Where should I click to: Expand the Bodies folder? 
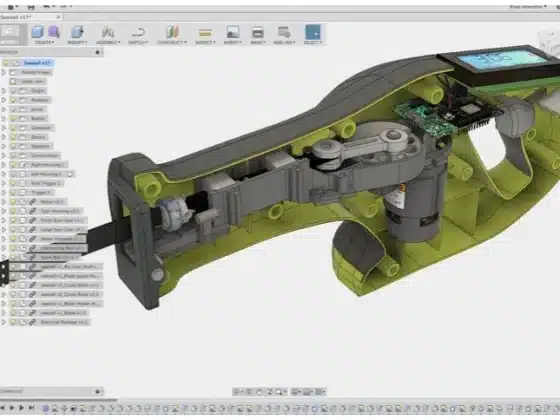[4, 118]
